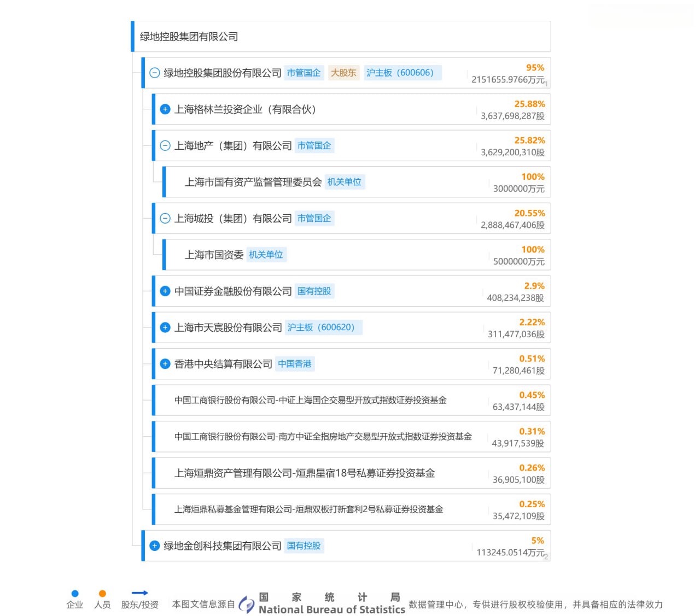700x616 pixels.
Task: Click 2.9% shareholding percentage
Action: point(534,286)
